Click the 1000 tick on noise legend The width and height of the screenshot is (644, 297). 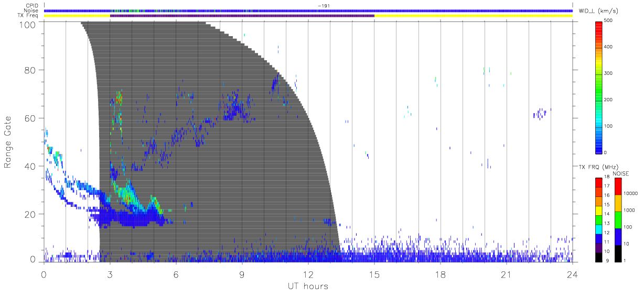(629, 210)
